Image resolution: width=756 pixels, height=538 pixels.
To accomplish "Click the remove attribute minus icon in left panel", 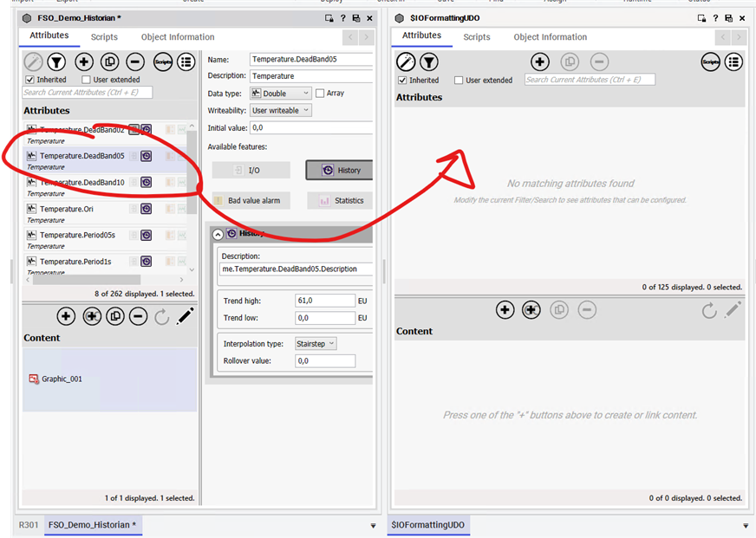I will click(135, 62).
